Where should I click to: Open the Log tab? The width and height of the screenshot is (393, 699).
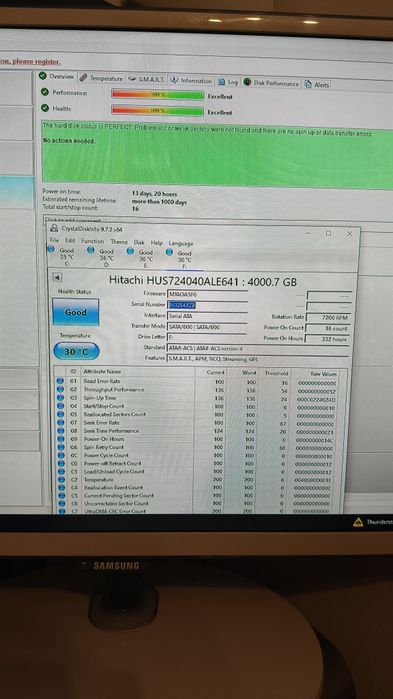point(229,82)
